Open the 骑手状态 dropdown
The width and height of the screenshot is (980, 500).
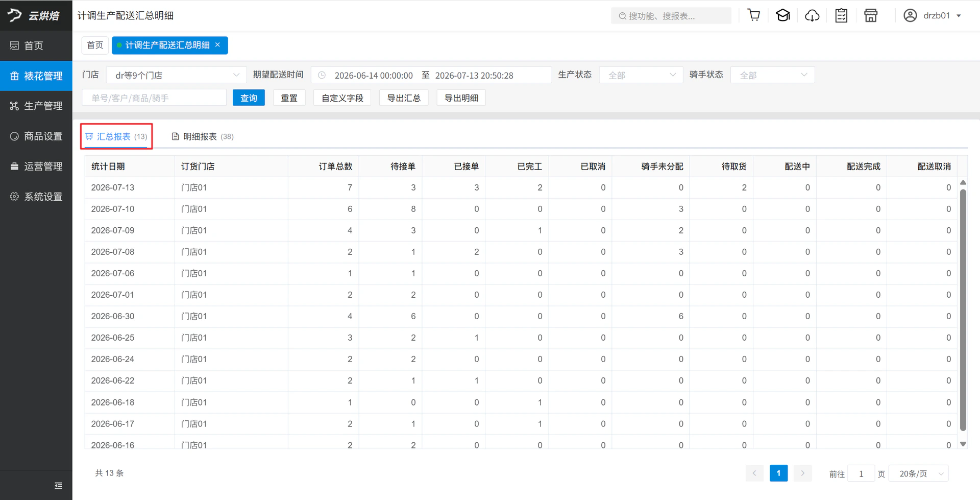click(772, 75)
